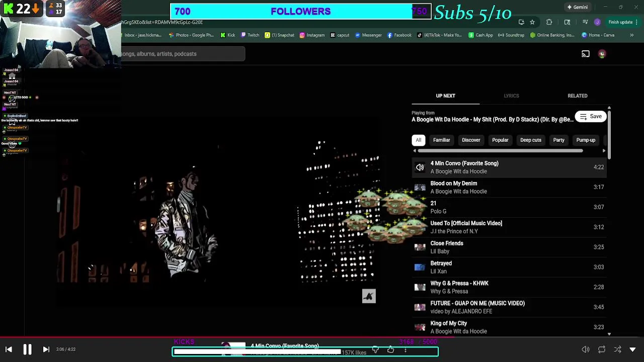Play Used To [Official Music Video] in queue
This screenshot has height=362, width=644.
point(509,227)
